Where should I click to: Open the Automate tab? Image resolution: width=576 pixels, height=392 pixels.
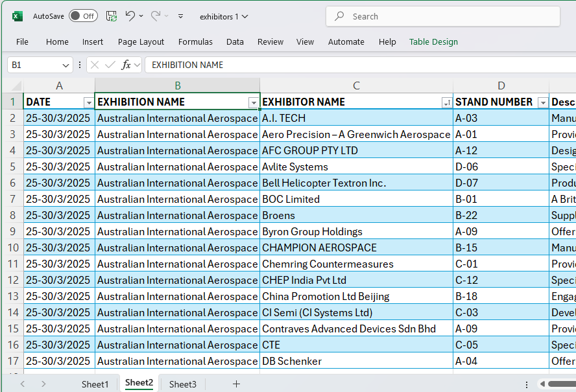tap(346, 42)
